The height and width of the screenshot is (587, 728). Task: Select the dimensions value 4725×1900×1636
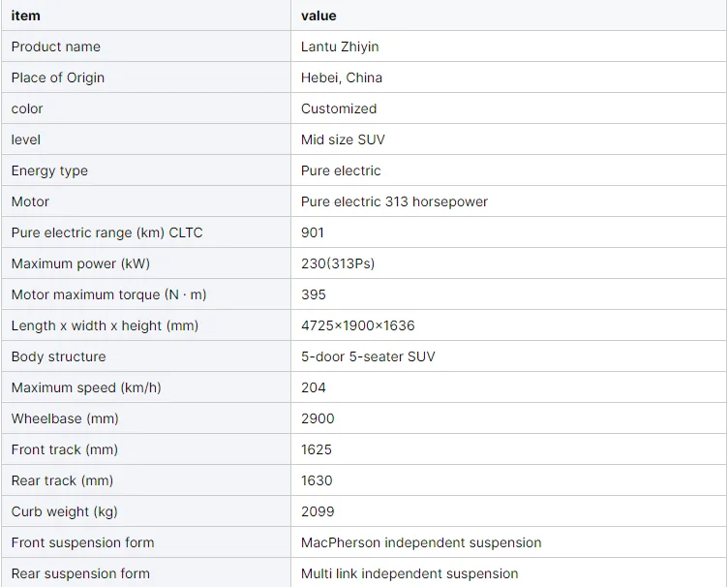[x=357, y=325]
